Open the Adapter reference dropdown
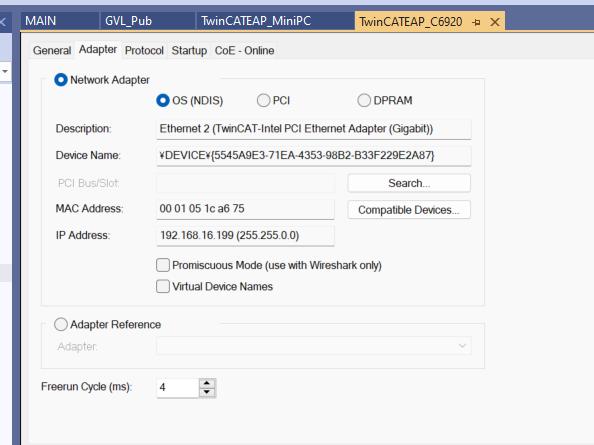Screen dimensions: 594x445 click(314, 346)
